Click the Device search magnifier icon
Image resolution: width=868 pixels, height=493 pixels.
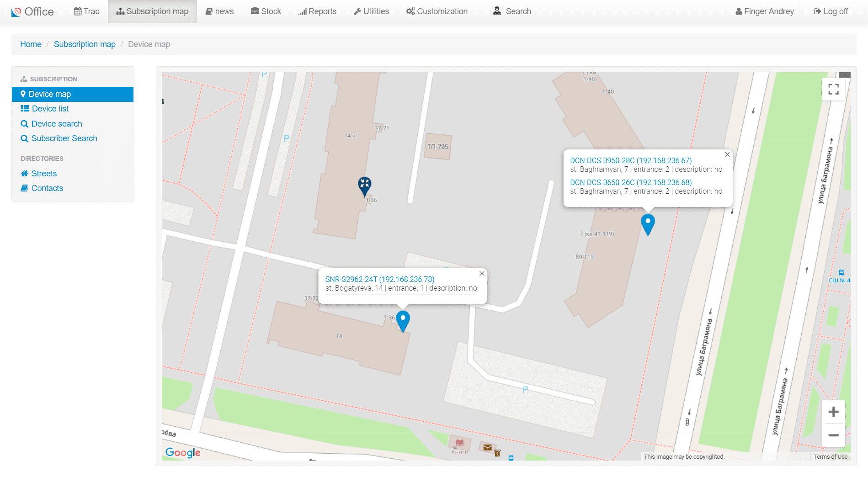tap(24, 124)
